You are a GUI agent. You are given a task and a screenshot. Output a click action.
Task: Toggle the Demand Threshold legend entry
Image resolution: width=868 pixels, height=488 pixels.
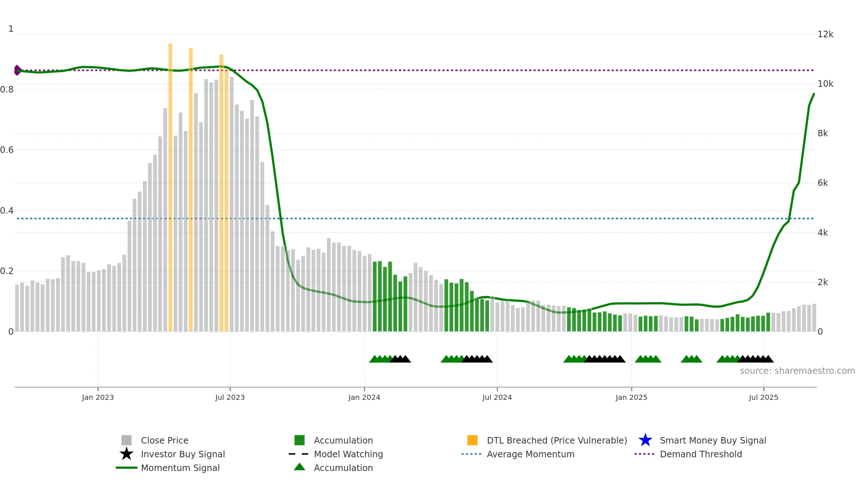[x=701, y=454]
